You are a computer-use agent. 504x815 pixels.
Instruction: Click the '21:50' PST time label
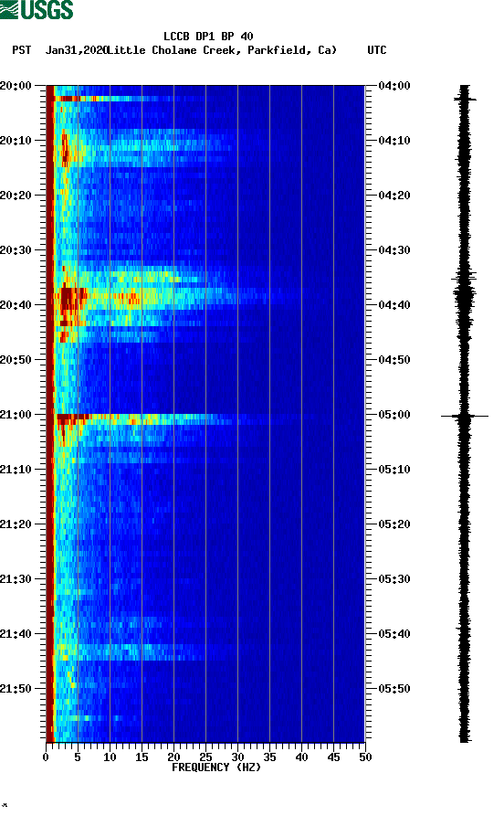tap(16, 689)
